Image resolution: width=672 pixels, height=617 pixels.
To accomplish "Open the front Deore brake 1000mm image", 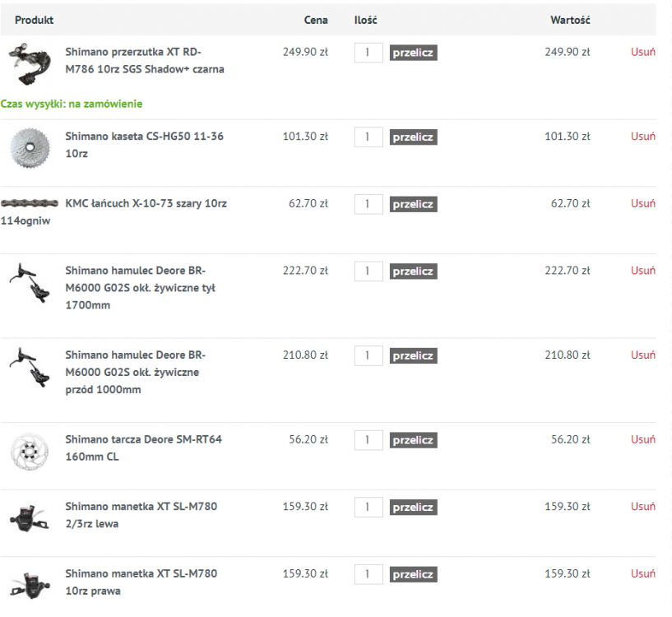I will point(30,368).
